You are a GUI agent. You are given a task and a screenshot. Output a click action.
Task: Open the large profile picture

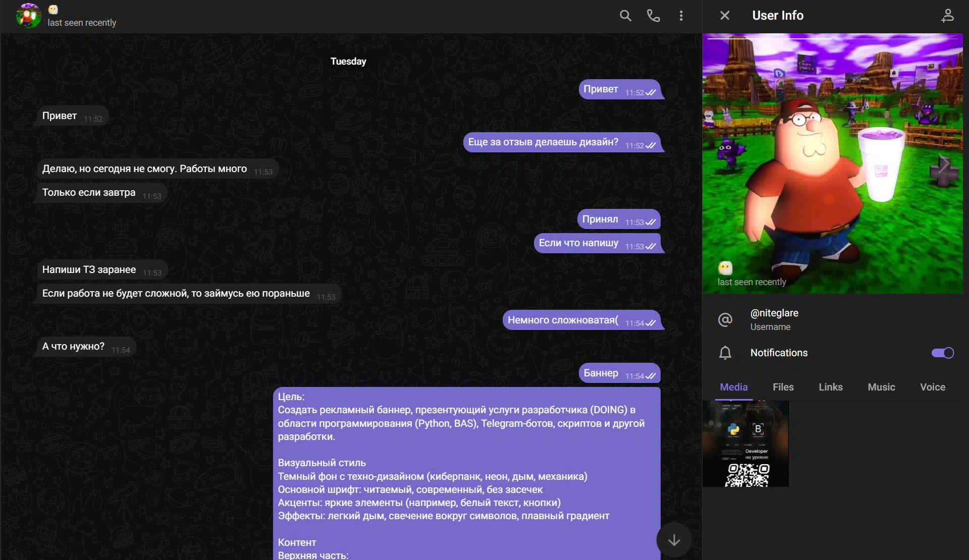pos(833,163)
